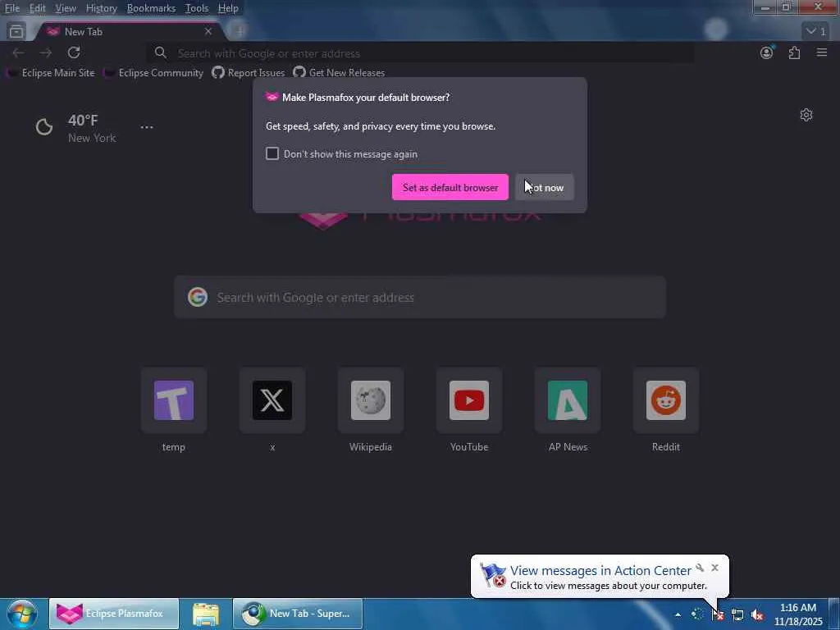
Task: Open Eclipse Main Site bookmark
Action: (51, 72)
